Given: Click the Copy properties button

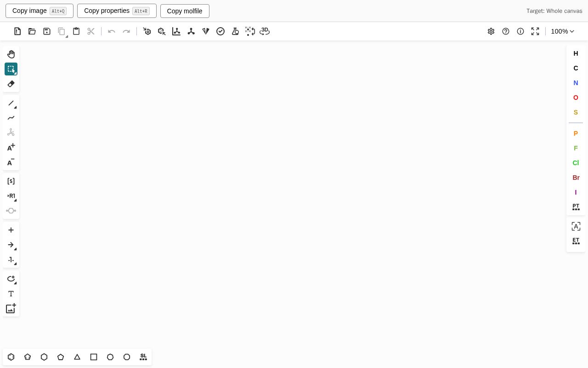Looking at the screenshot, I should (117, 11).
